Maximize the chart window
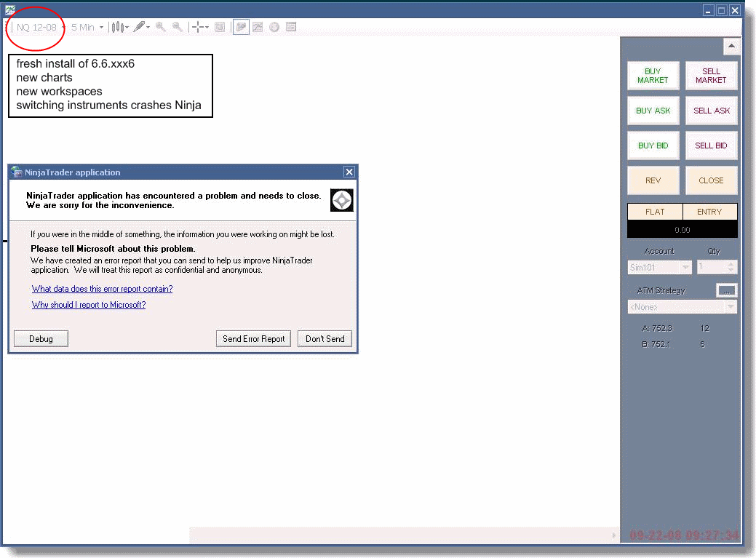 click(x=721, y=10)
